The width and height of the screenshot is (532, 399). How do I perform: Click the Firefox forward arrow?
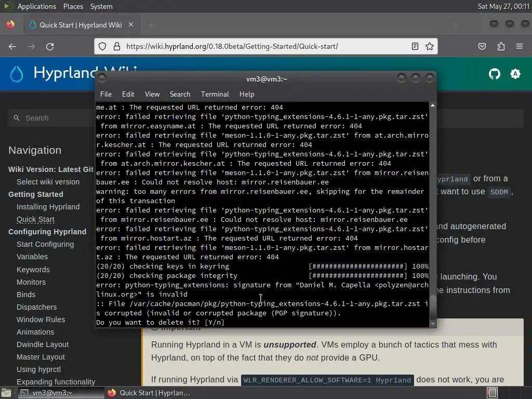point(31,46)
